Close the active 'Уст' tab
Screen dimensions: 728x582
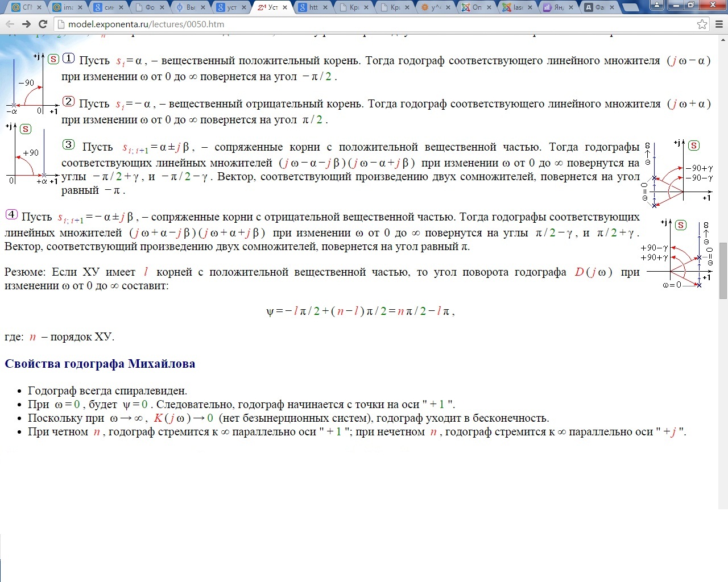point(285,7)
